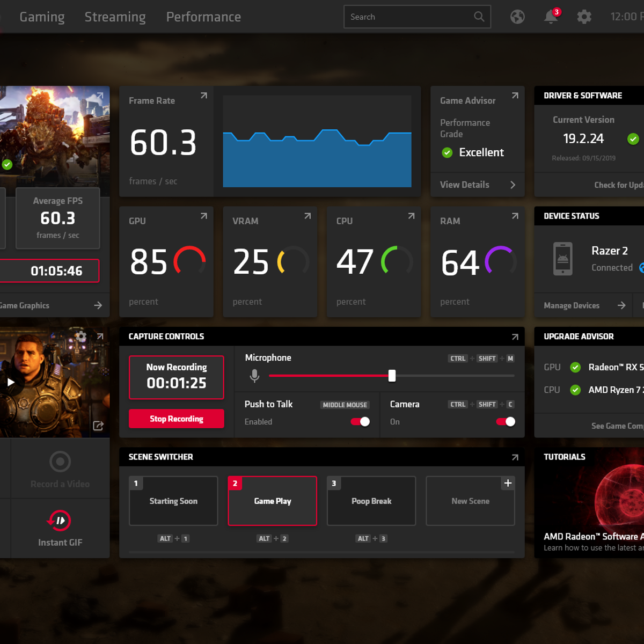Screen dimensions: 644x644
Task: Click the globe language icon
Action: coord(517,17)
